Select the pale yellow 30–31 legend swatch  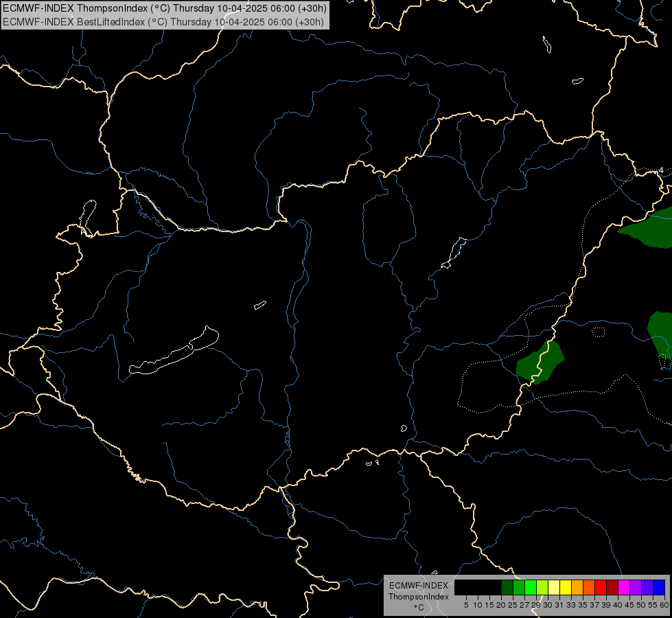pyautogui.click(x=554, y=587)
